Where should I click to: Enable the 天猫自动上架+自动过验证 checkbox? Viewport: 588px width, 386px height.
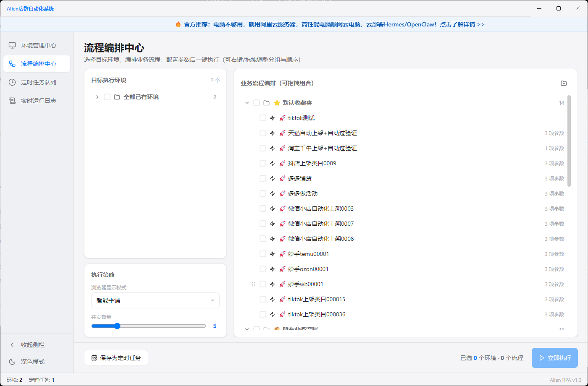point(263,133)
